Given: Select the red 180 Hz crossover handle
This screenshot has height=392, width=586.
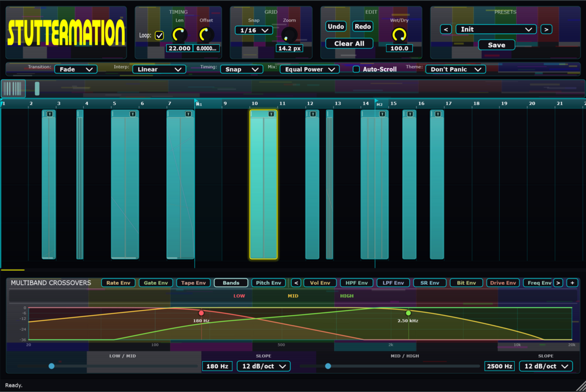Looking at the screenshot, I should 201,313.
